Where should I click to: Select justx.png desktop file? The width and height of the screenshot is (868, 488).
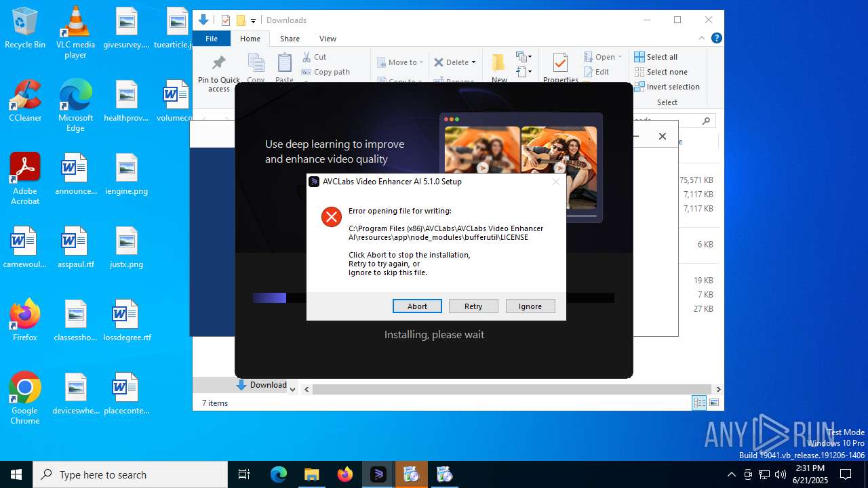coord(127,247)
